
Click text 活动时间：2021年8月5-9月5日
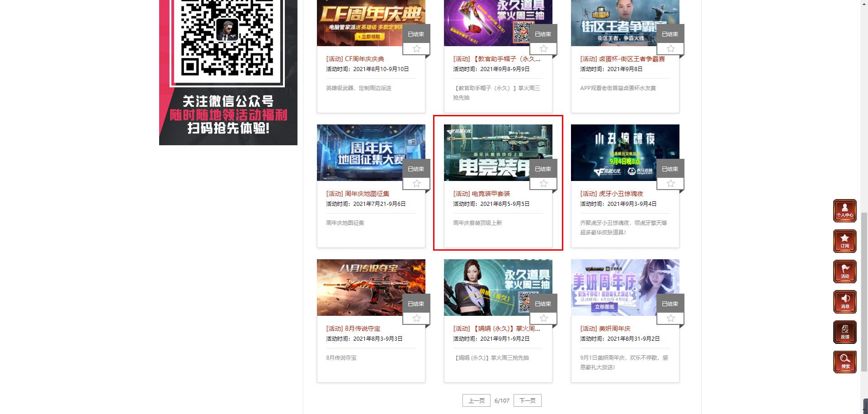tap(491, 204)
